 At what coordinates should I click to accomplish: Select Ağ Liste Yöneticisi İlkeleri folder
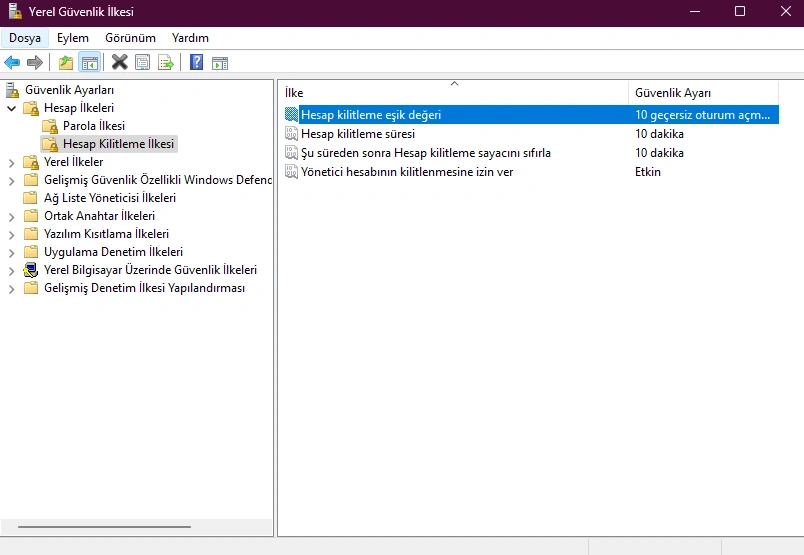pos(109,198)
